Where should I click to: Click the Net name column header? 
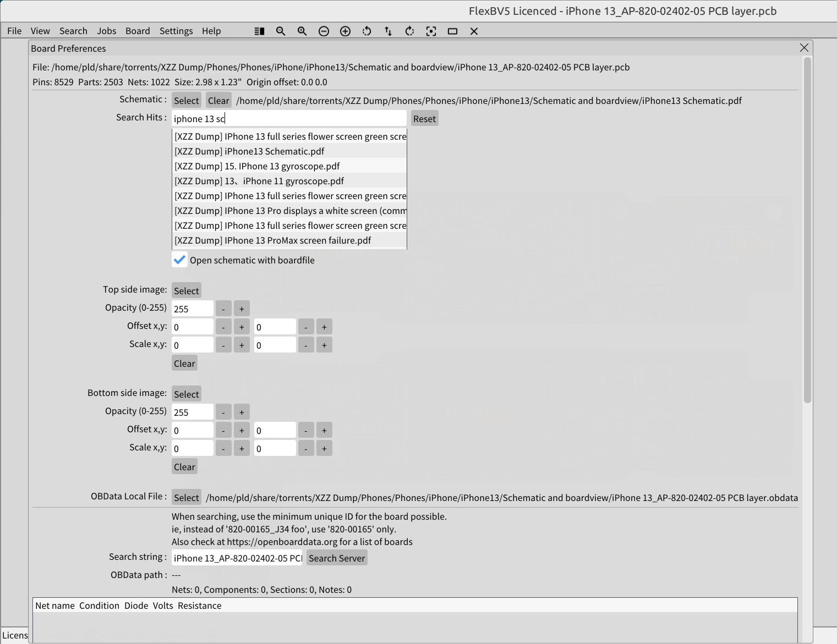55,605
